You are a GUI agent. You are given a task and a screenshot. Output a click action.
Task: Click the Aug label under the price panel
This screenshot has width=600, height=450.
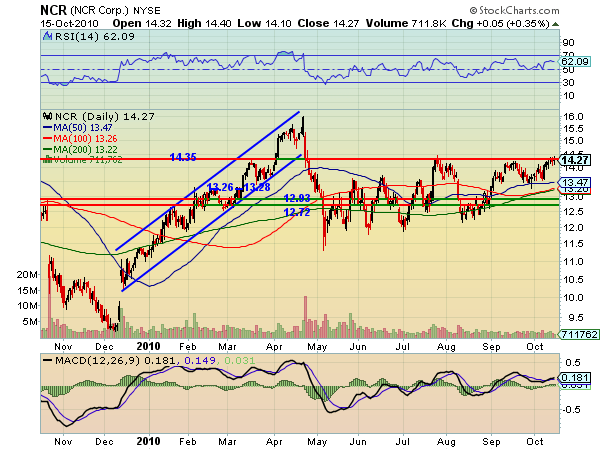(x=446, y=347)
